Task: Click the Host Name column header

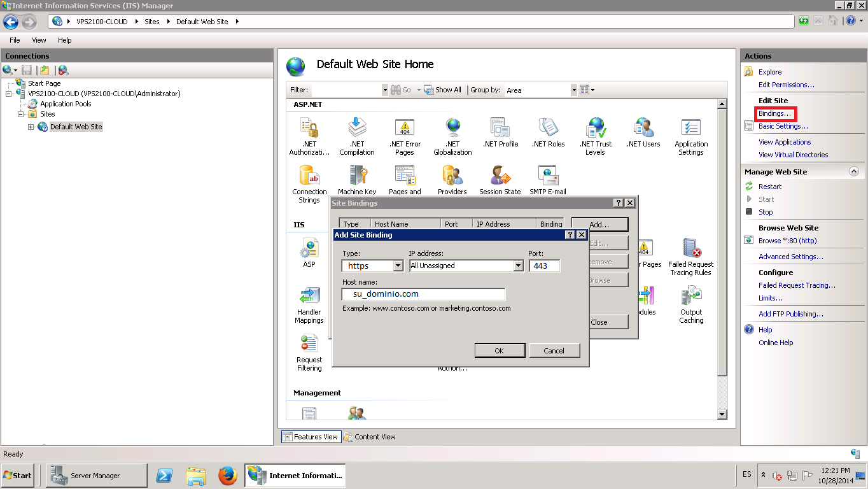Action: (x=406, y=224)
